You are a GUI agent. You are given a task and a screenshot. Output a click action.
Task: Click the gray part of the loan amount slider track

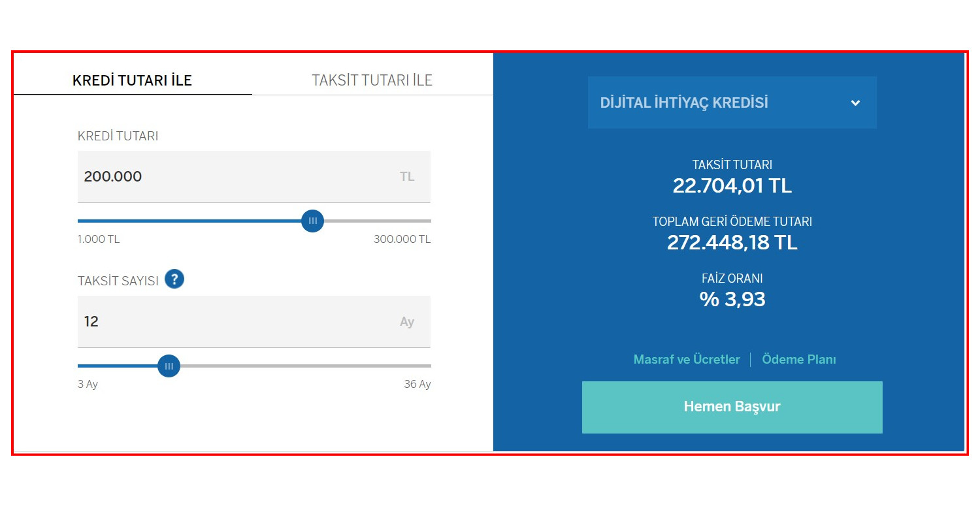point(379,221)
